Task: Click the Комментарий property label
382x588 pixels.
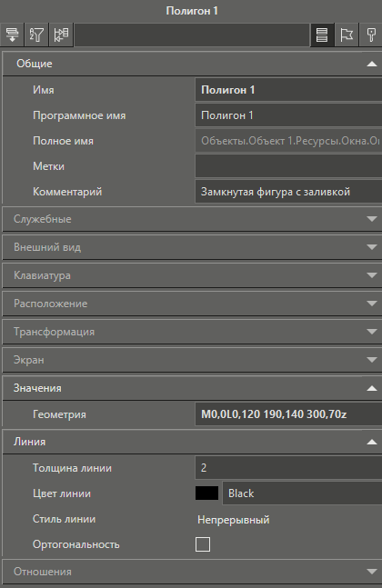Action: pyautogui.click(x=67, y=192)
